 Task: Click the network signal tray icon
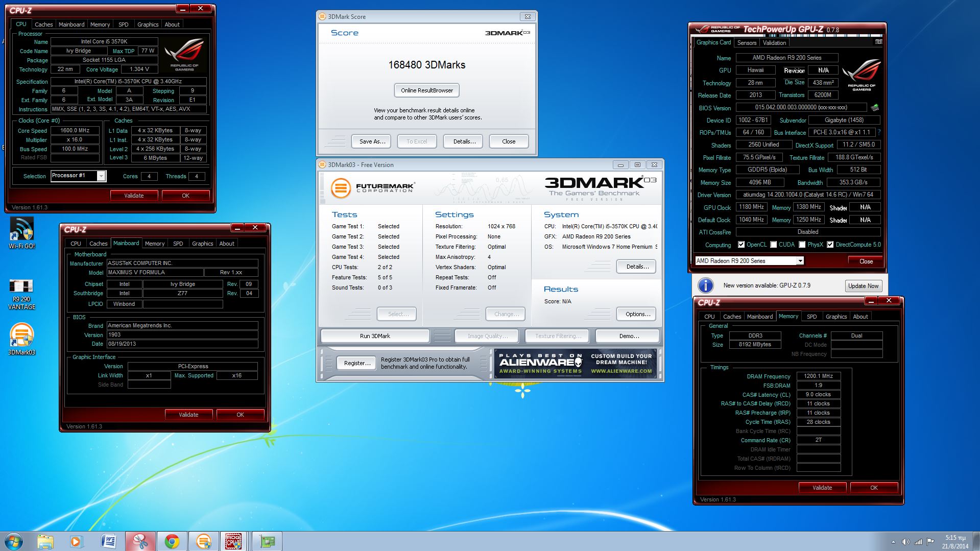tap(918, 542)
